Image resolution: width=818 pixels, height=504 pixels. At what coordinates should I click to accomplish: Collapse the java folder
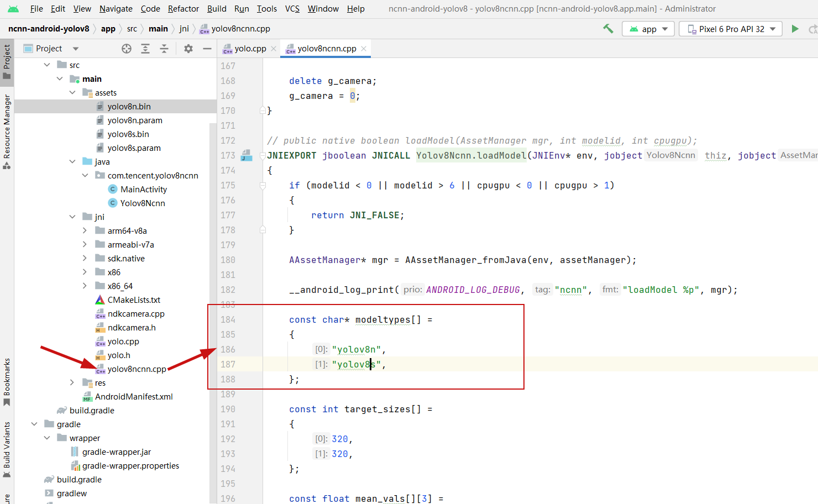(x=72, y=162)
